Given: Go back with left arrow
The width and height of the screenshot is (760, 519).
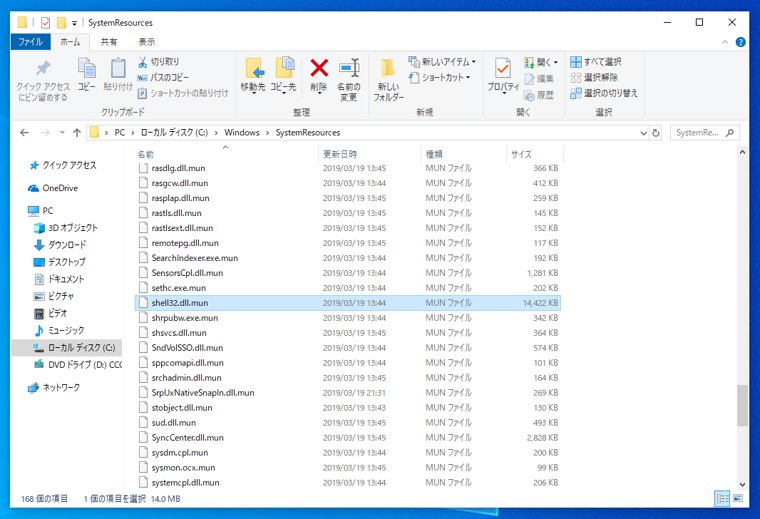Looking at the screenshot, I should 24,133.
